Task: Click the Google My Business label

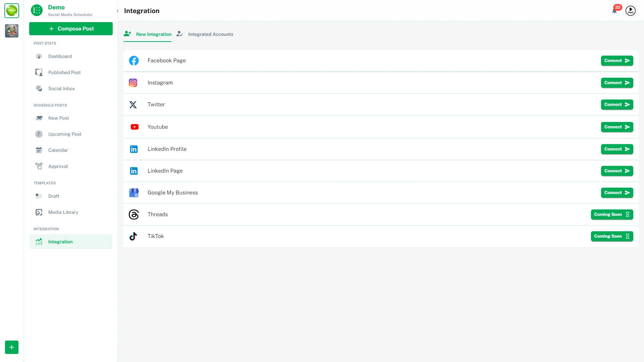Action: coord(173,193)
